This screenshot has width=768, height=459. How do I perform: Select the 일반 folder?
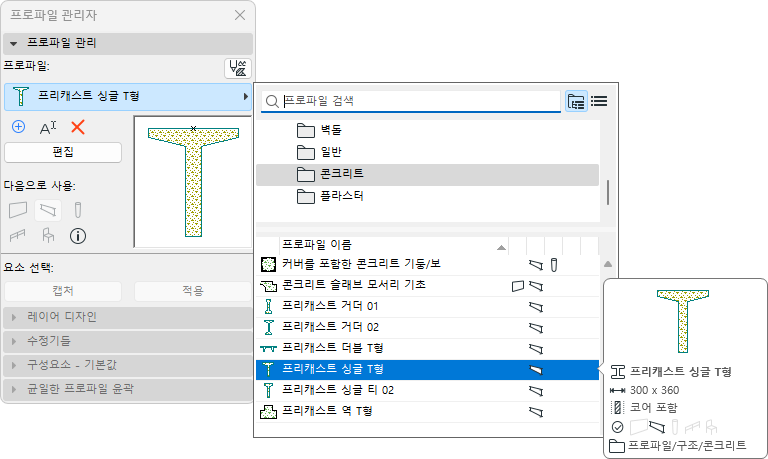(x=428, y=152)
